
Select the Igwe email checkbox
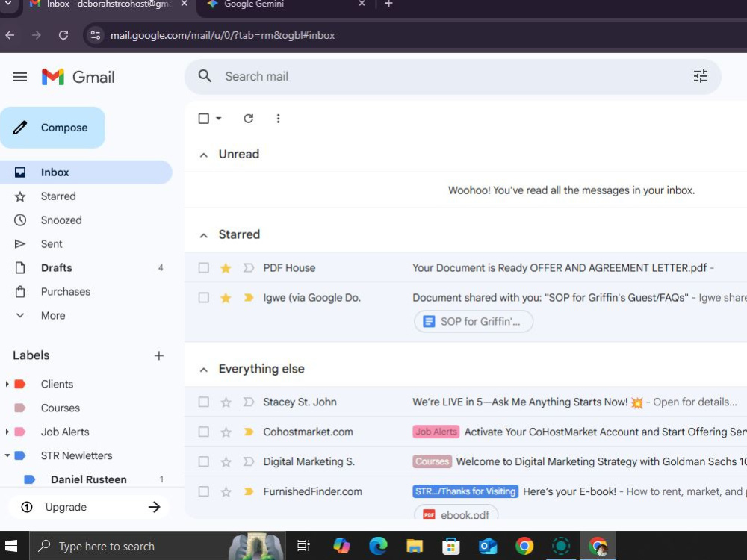click(203, 298)
